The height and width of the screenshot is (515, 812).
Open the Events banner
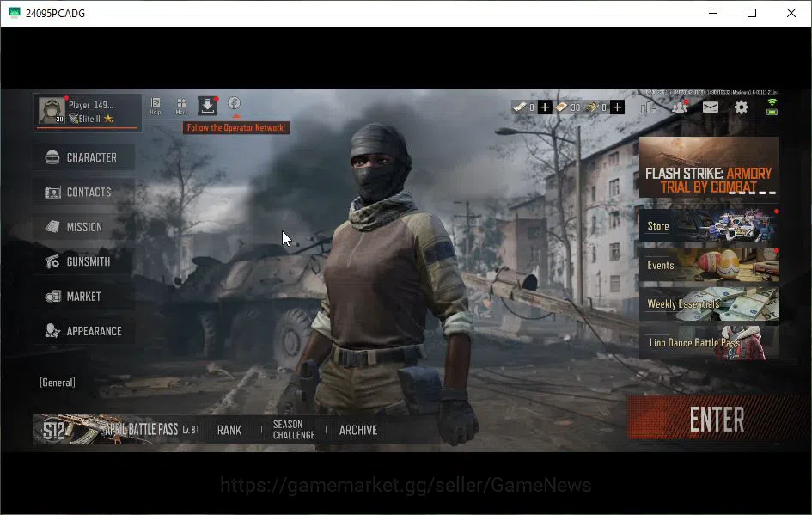[x=709, y=265]
